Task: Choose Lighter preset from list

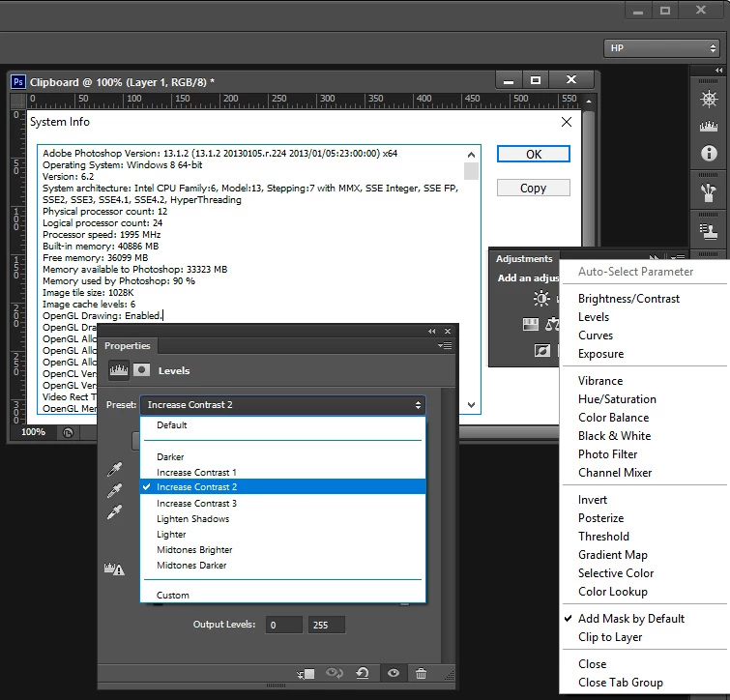Action: coord(283,535)
